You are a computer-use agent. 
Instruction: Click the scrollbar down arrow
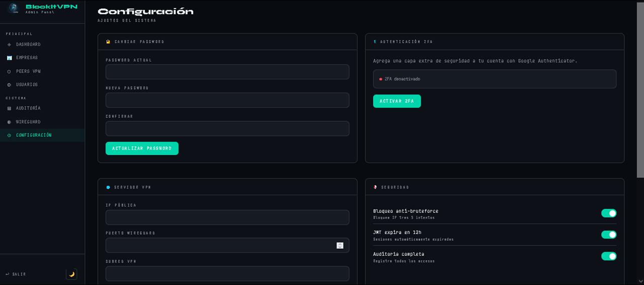(x=640, y=281)
